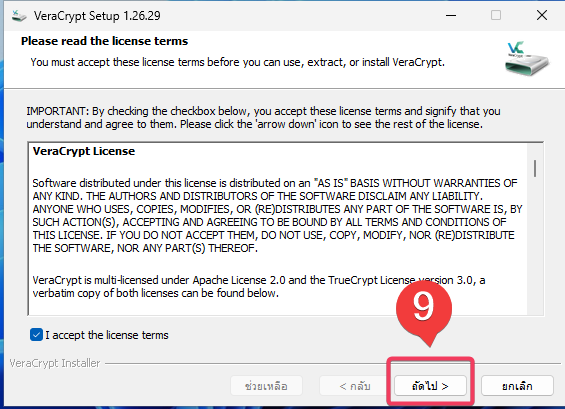Click the 'I accept the license terms' label
This screenshot has width=565, height=409.
click(x=107, y=335)
